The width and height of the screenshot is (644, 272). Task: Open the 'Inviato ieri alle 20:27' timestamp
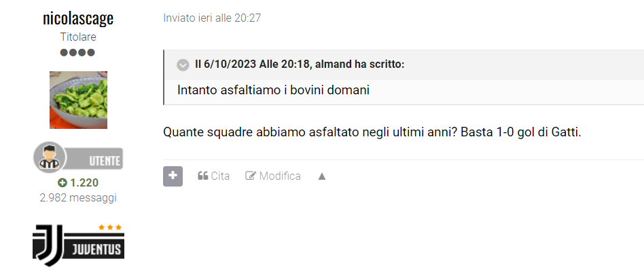212,18
